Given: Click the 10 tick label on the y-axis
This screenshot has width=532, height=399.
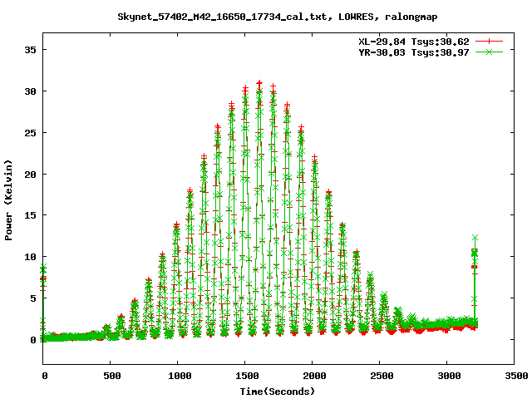Looking at the screenshot, I should tap(31, 257).
